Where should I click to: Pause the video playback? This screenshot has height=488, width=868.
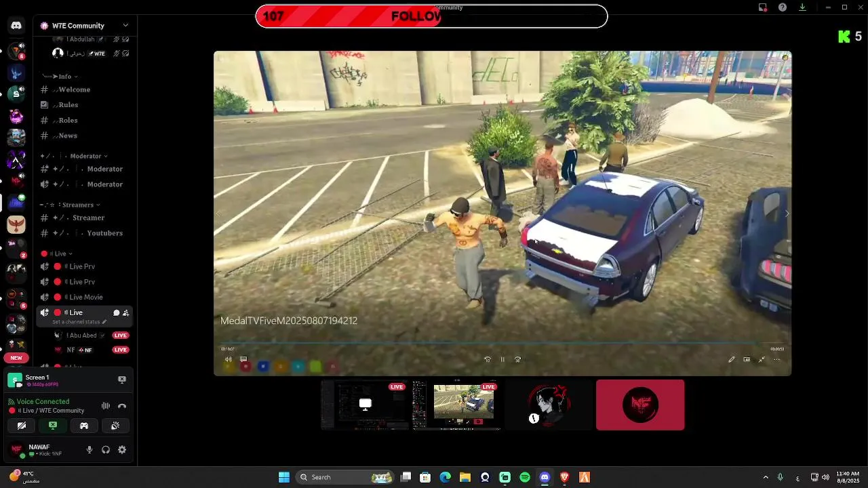502,359
